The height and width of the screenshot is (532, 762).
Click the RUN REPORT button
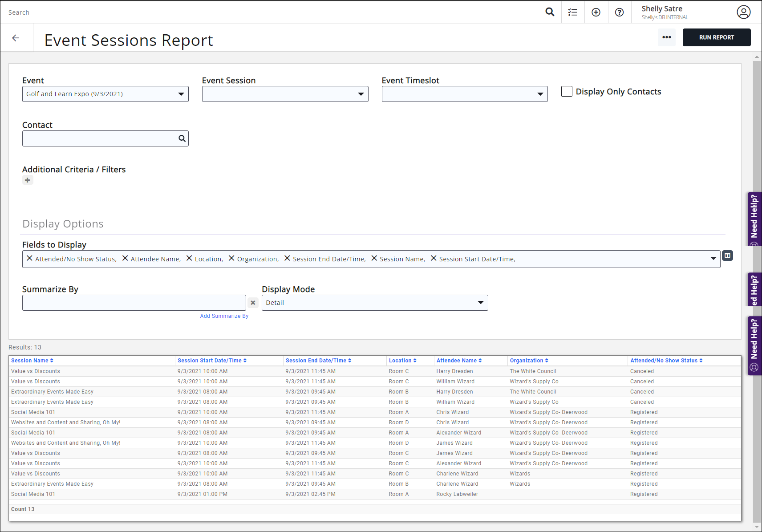tap(716, 37)
